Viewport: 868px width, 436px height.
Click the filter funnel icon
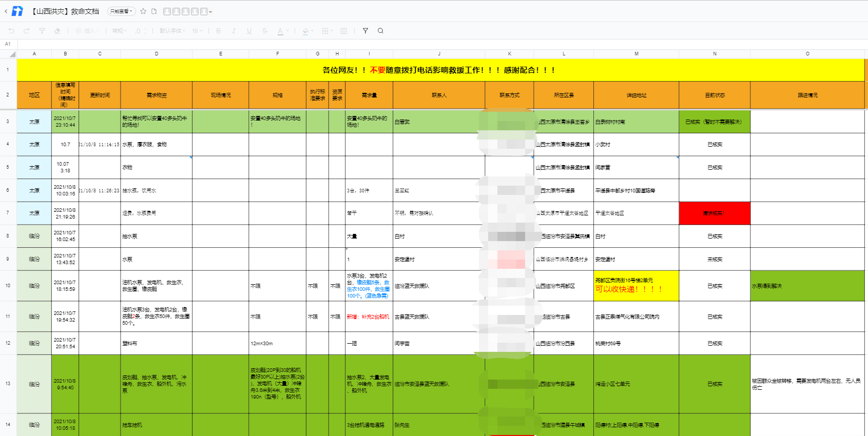pyautogui.click(x=365, y=31)
